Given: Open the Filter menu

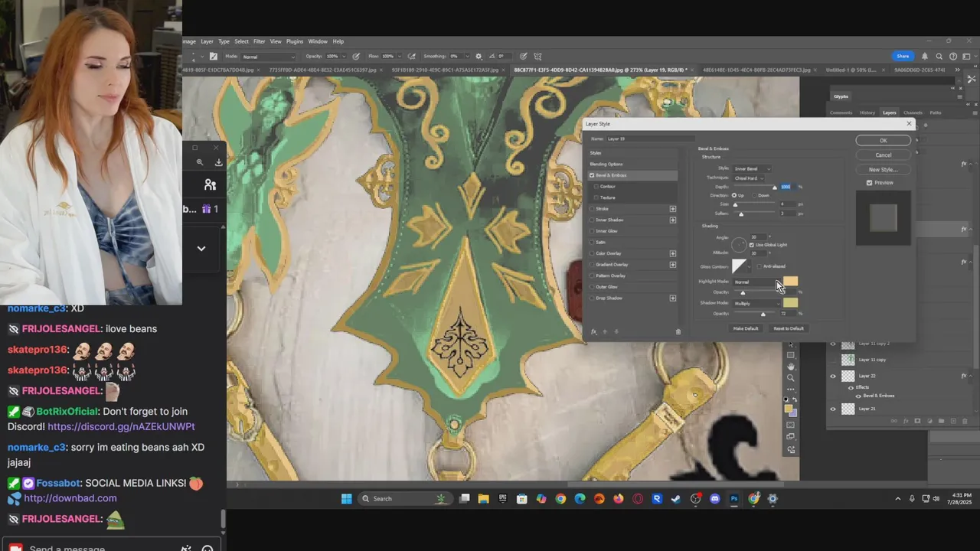Looking at the screenshot, I should [x=260, y=41].
